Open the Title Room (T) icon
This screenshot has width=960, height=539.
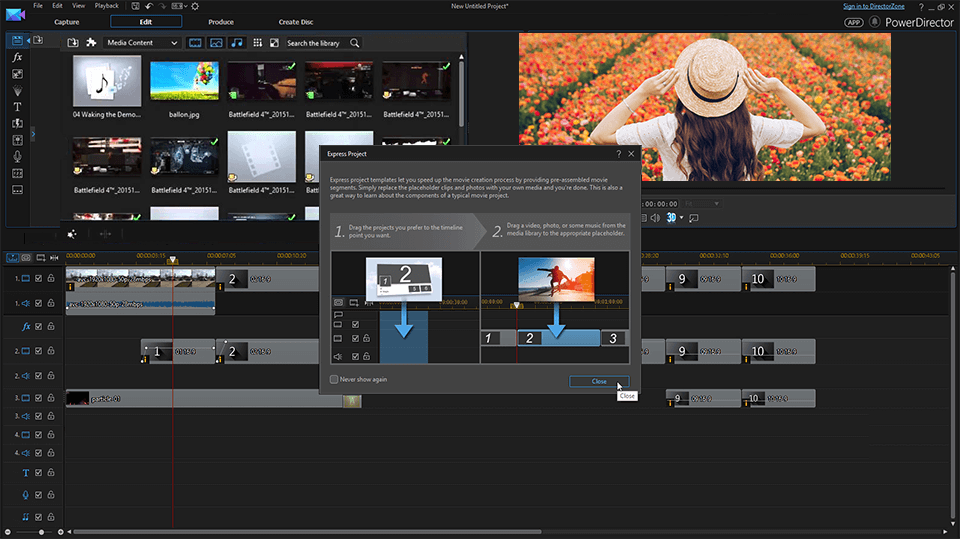click(17, 107)
